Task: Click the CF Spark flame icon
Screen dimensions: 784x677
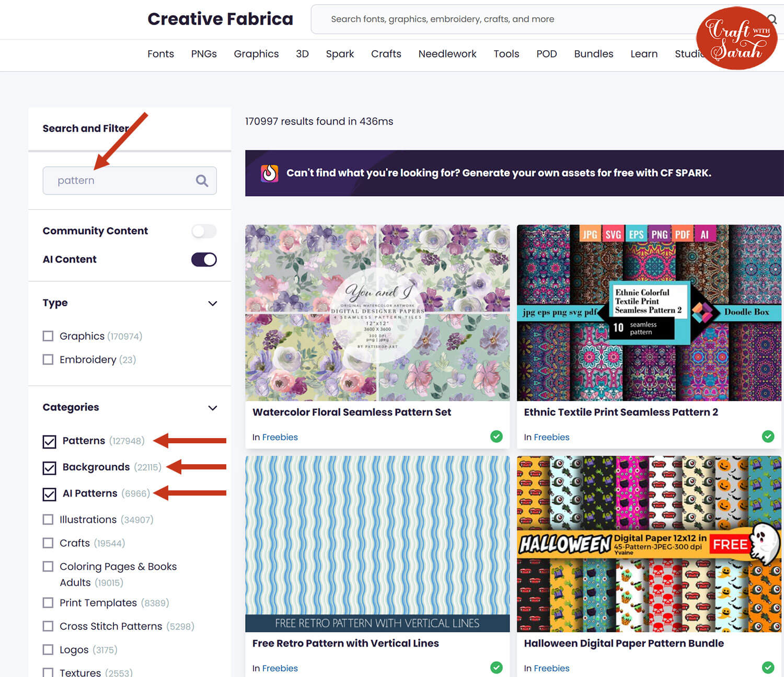Action: (270, 173)
